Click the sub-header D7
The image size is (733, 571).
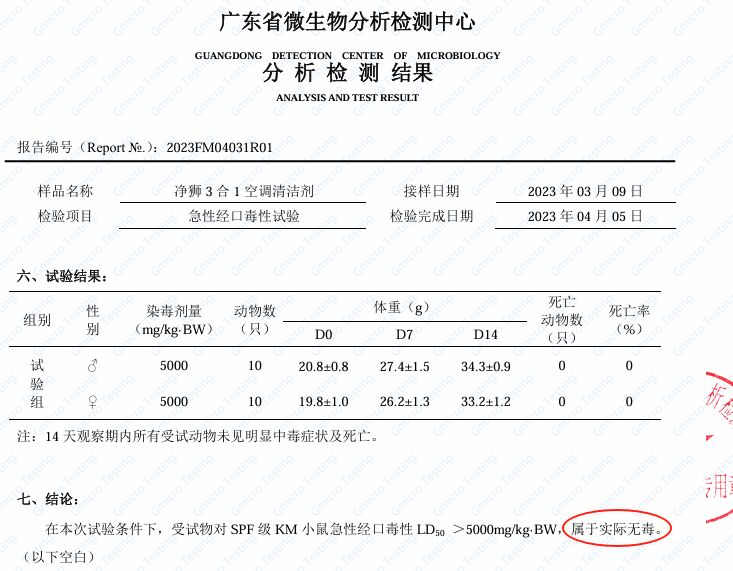coord(404,335)
